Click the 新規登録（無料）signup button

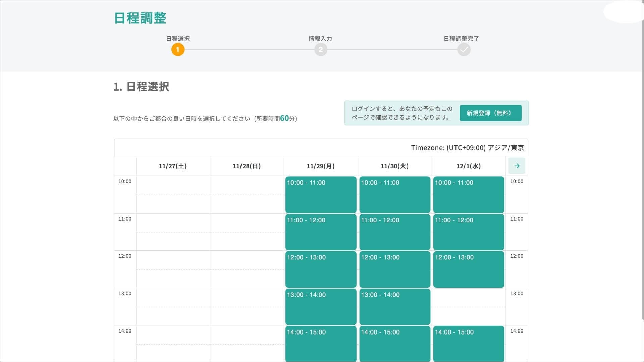490,113
